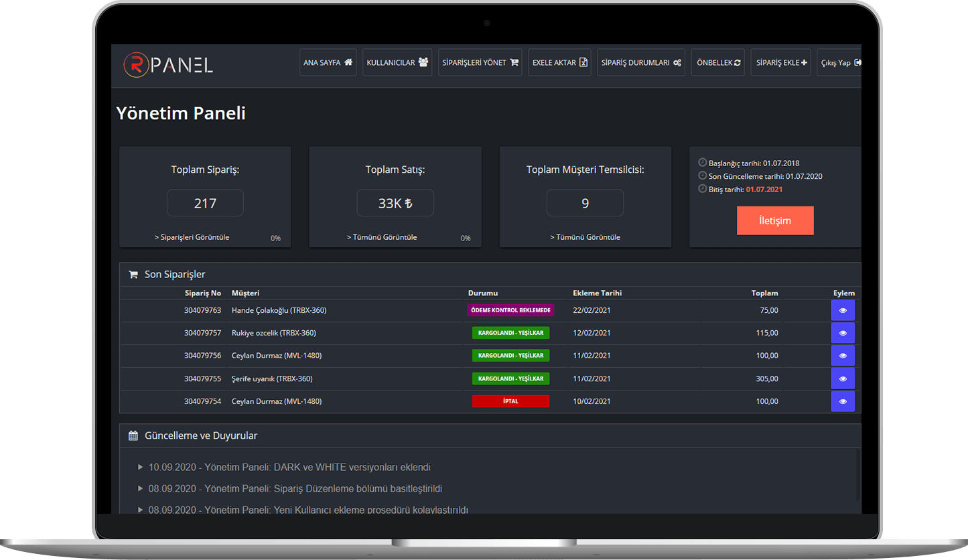
Task: Click the customer representative count 9
Action: point(585,203)
